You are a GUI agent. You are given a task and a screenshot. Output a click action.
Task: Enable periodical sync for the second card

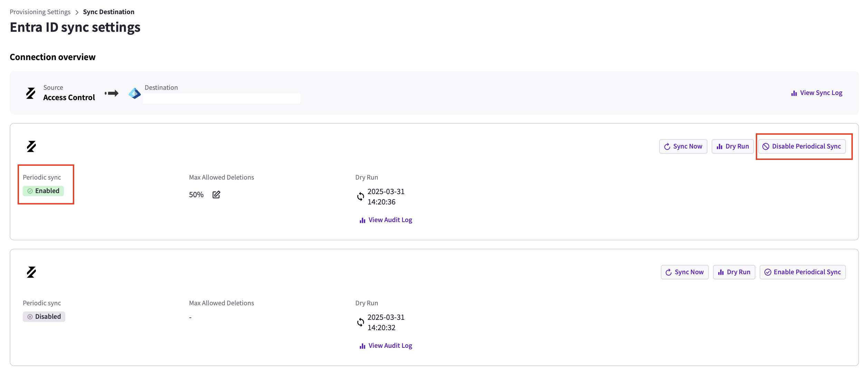802,272
